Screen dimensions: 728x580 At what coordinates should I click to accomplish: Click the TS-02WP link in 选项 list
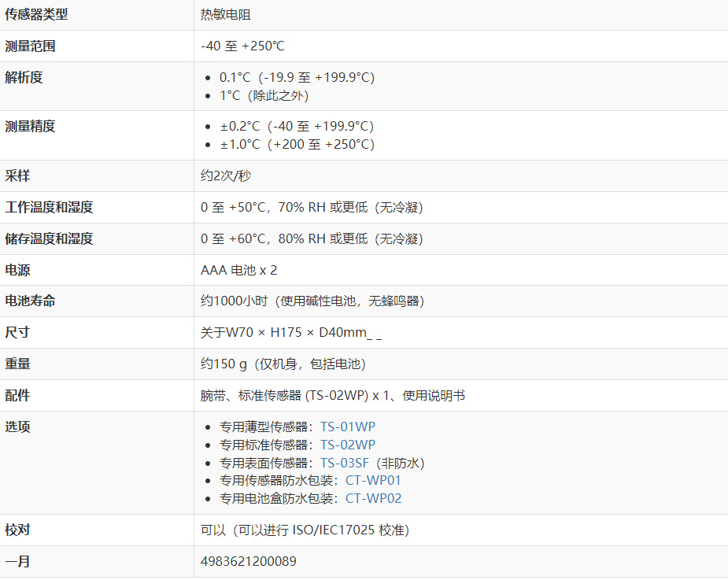coord(347,445)
